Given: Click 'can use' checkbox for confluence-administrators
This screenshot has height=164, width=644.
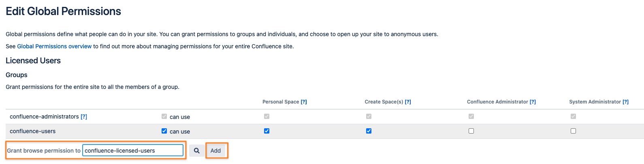Looking at the screenshot, I should click(x=164, y=116).
